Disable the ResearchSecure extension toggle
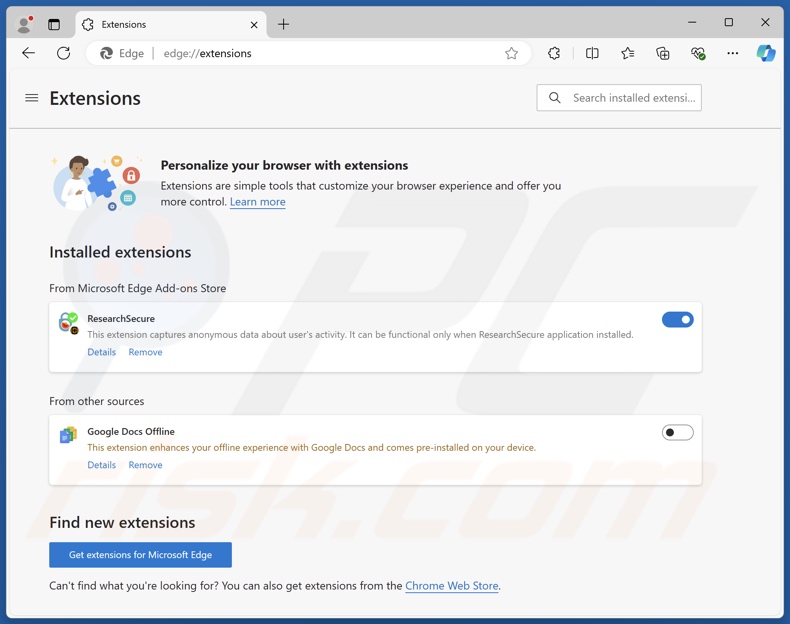The width and height of the screenshot is (790, 624). click(x=678, y=319)
